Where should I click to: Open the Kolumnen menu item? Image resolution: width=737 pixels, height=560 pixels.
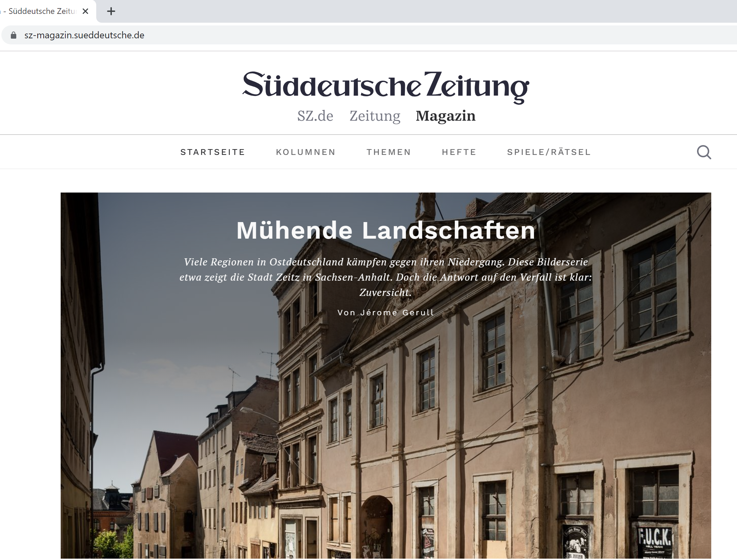click(x=306, y=152)
